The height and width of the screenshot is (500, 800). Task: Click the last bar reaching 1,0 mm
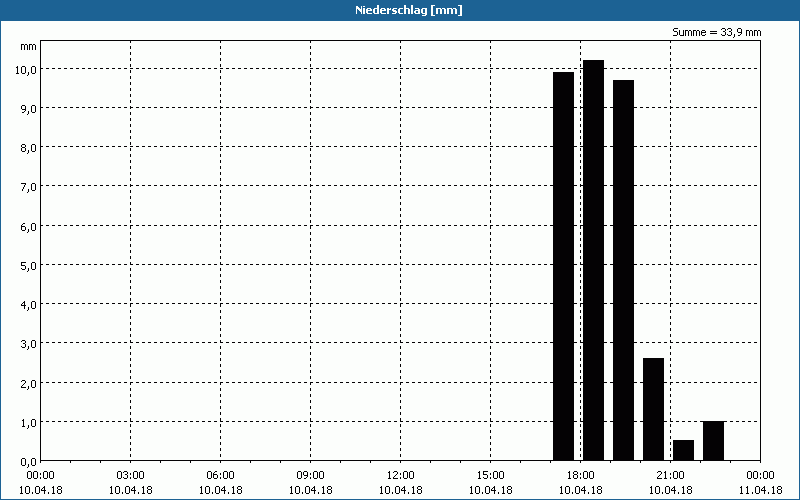(x=713, y=441)
